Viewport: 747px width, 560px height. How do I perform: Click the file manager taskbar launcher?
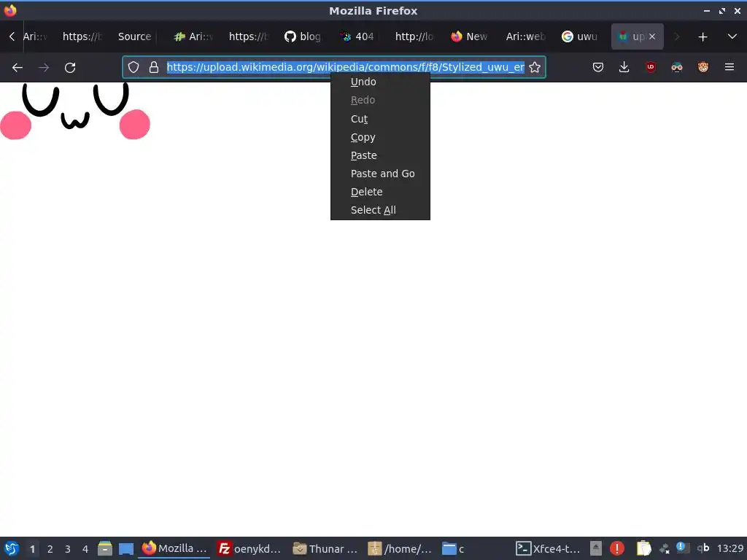105,548
